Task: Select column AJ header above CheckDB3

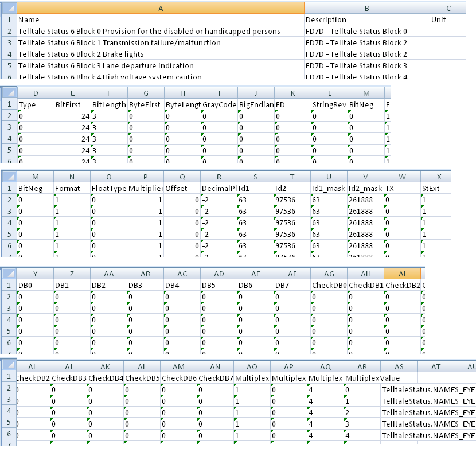Action: click(x=69, y=367)
